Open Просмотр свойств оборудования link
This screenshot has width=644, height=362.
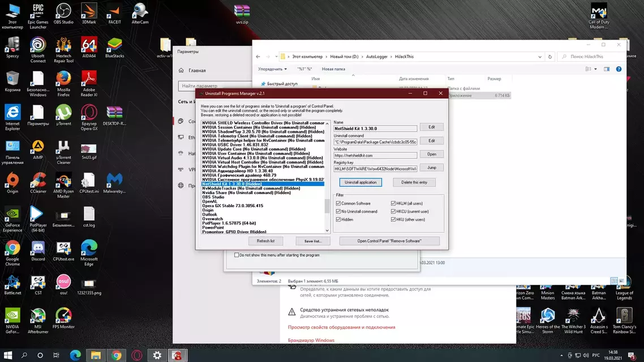point(341,327)
